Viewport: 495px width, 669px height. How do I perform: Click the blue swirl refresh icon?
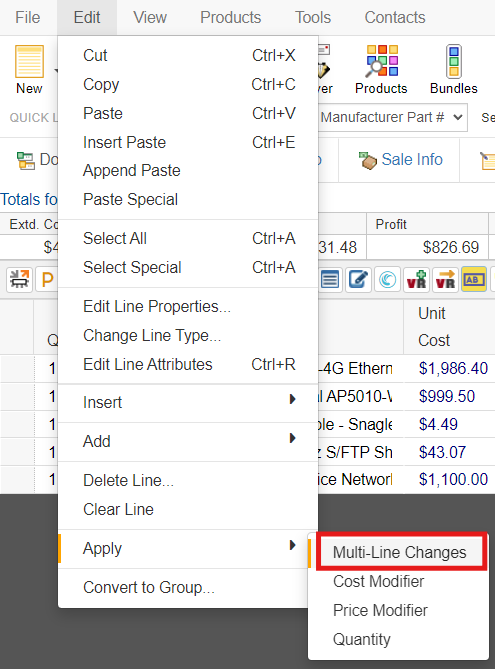pyautogui.click(x=387, y=279)
